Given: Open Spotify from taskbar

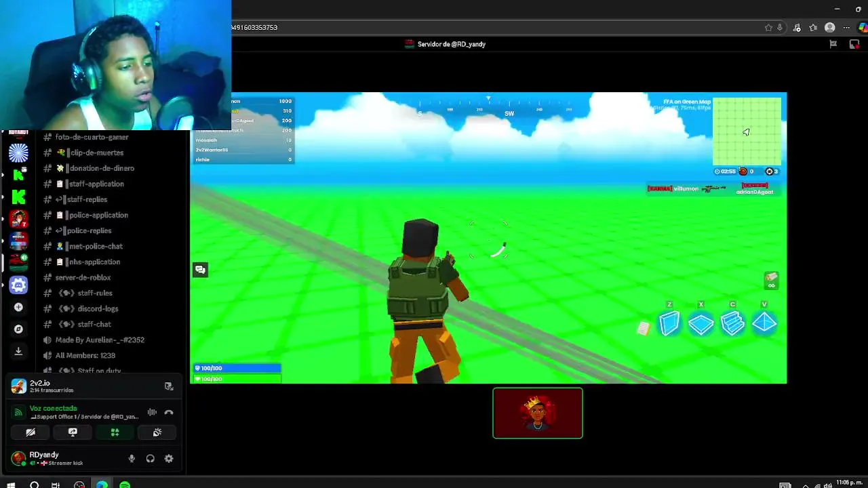Looking at the screenshot, I should click(x=125, y=485).
